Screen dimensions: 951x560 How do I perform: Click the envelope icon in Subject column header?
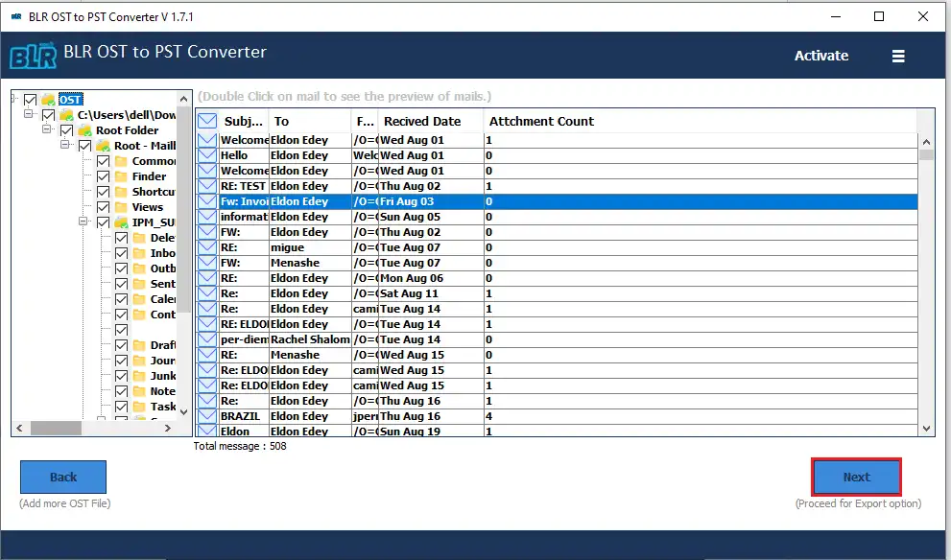pyautogui.click(x=205, y=120)
